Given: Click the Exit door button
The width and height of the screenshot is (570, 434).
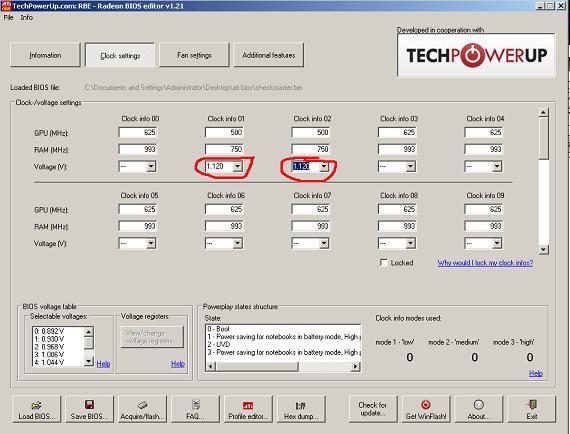Looking at the screenshot, I should tap(531, 409).
